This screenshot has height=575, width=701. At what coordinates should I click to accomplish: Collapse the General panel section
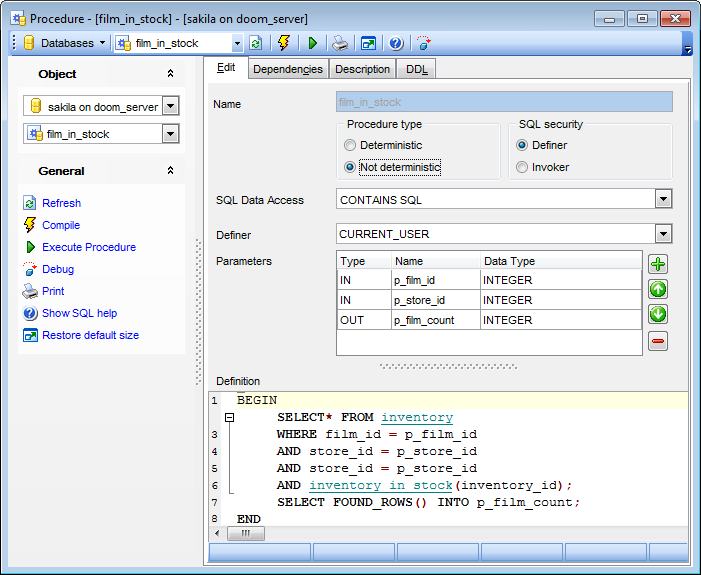click(x=170, y=171)
